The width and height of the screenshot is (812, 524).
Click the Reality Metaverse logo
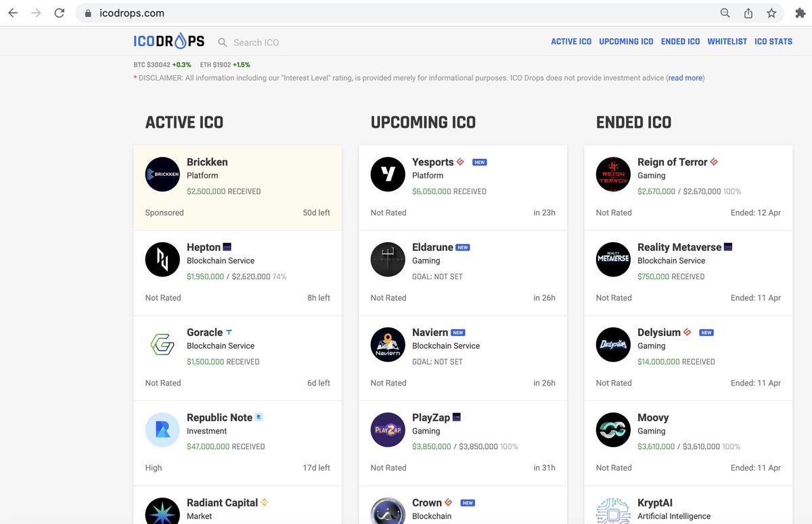(x=613, y=260)
